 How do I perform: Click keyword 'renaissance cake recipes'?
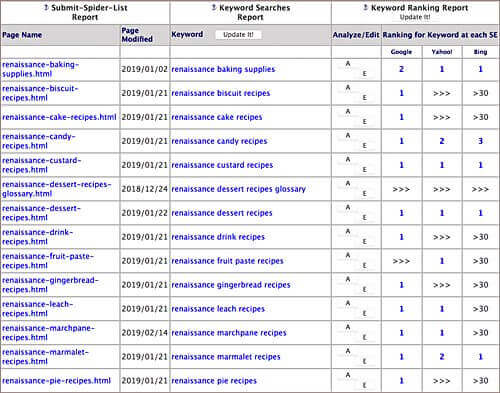click(x=217, y=117)
